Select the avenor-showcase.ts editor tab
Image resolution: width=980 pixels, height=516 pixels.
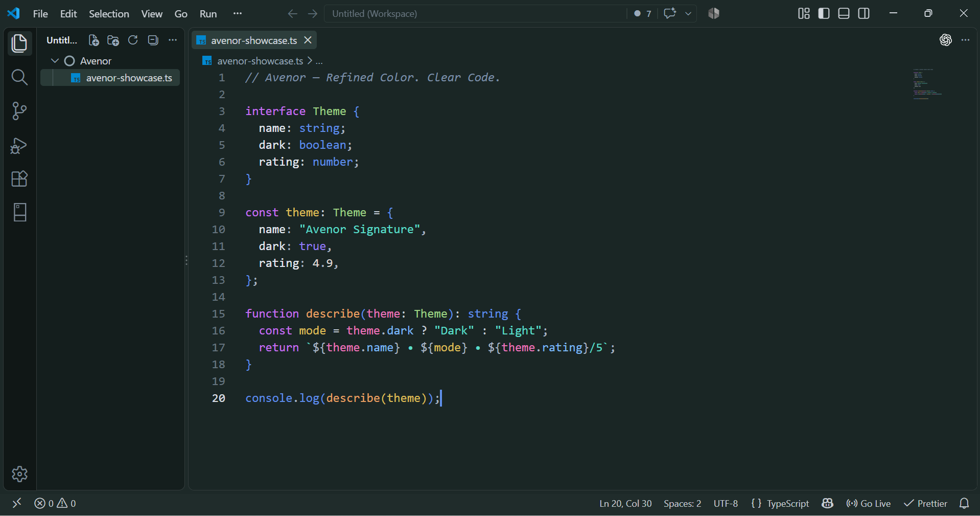253,40
